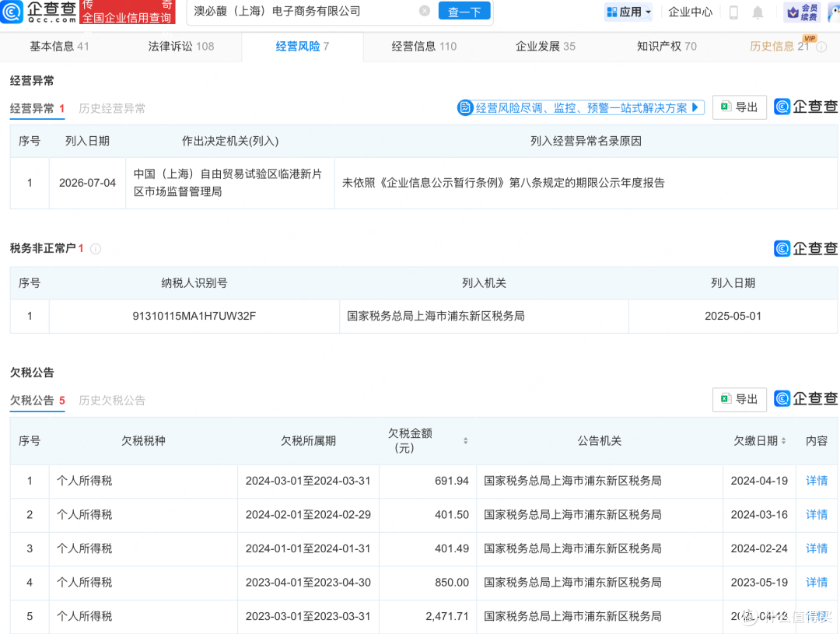The image size is (840, 634).
Task: Open 详情 for the 401.50 tax arrears row
Action: click(817, 514)
